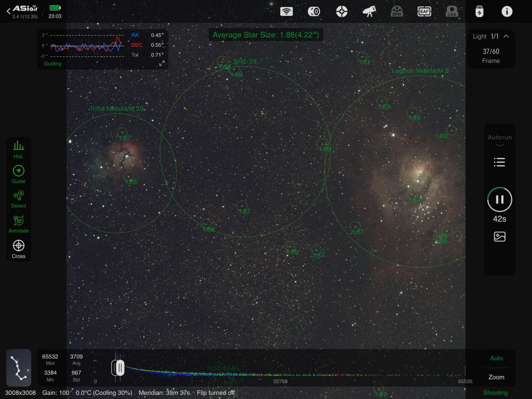Click the Guiding label under the graph
532x399 pixels.
click(x=53, y=63)
